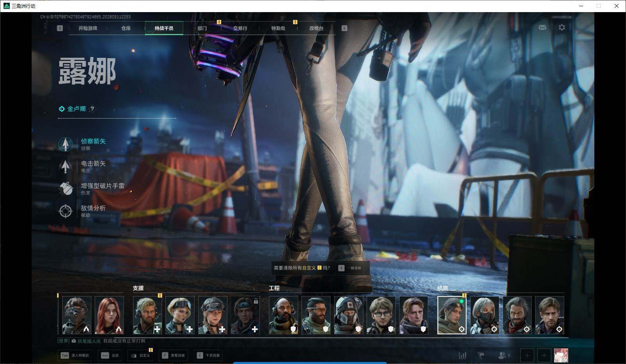Open the 干员档案 operator profile button

click(x=209, y=355)
